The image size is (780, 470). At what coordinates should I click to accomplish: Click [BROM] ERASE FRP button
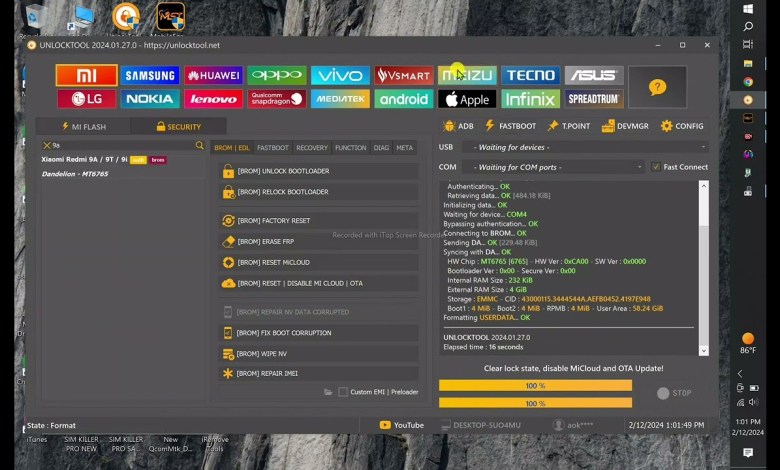(318, 241)
